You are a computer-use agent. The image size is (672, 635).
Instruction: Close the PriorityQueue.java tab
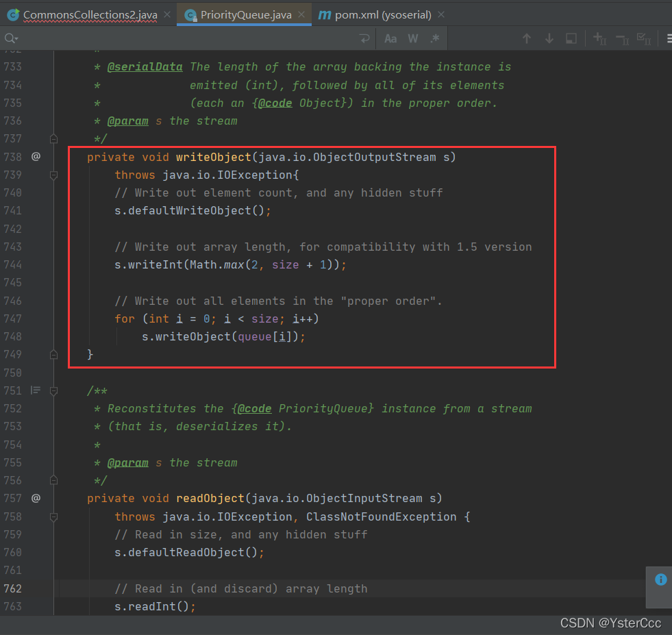click(x=301, y=14)
